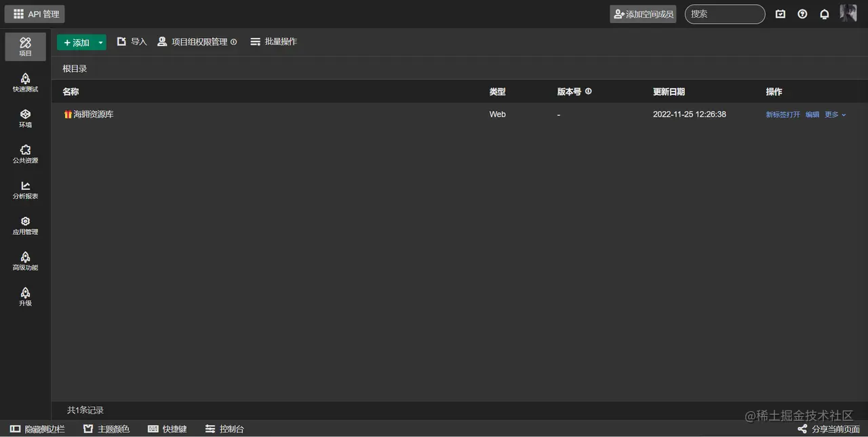The height and width of the screenshot is (437, 868).
Task: Open the help question-mark icon
Action: 802,14
